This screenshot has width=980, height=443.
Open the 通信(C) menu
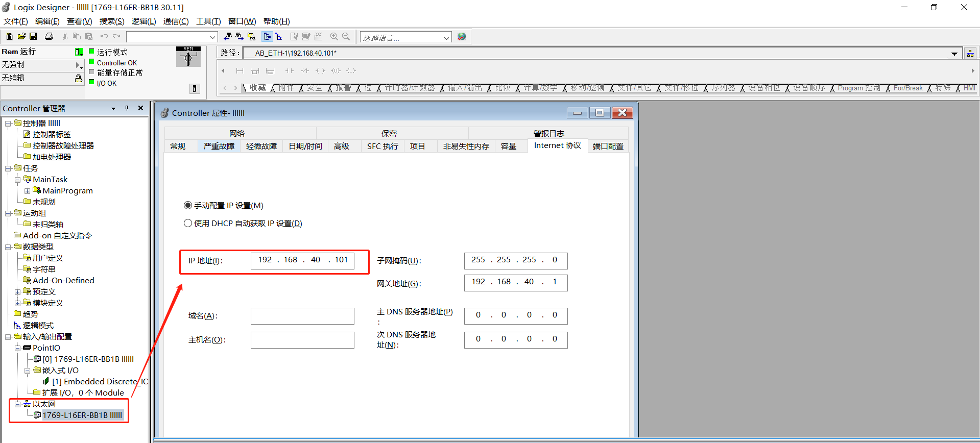tap(176, 21)
